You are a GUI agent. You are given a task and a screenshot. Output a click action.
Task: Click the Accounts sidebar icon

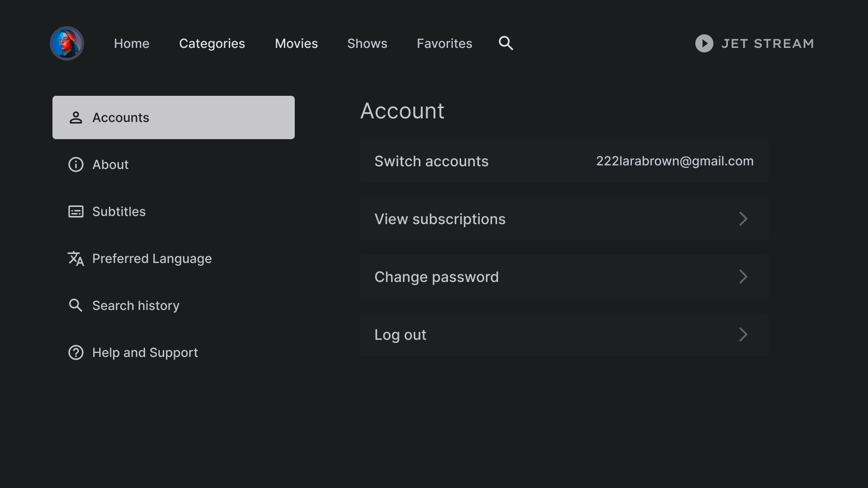pos(75,117)
